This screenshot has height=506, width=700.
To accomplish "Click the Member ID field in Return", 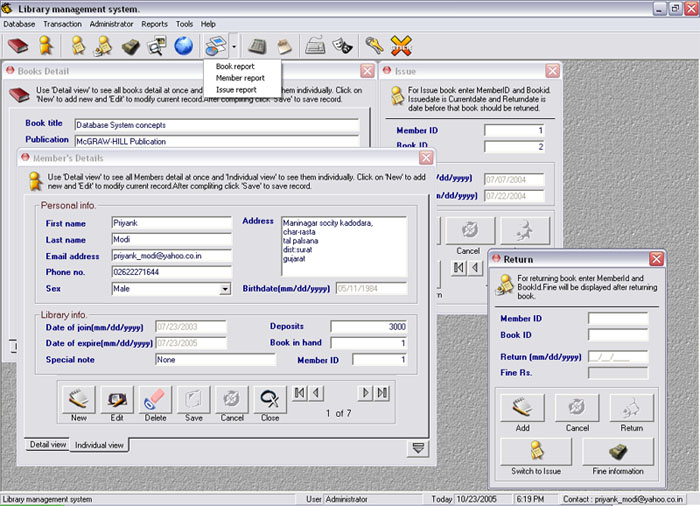I will point(618,319).
